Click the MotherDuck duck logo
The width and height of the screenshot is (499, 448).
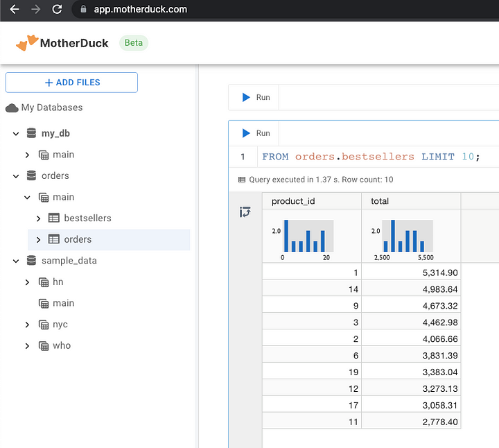[x=27, y=43]
